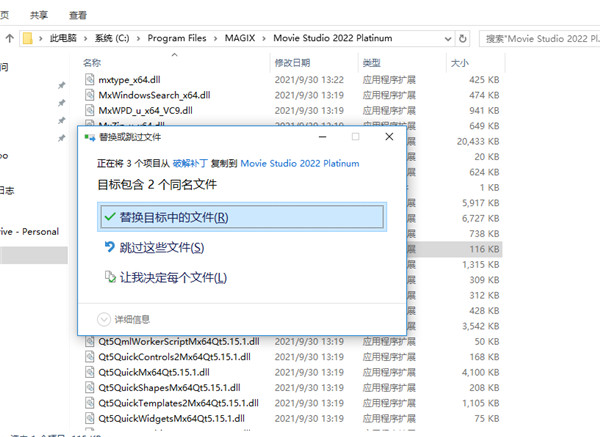
Task: Expand chevron after MAGIX in breadcrumb
Action: [x=264, y=39]
